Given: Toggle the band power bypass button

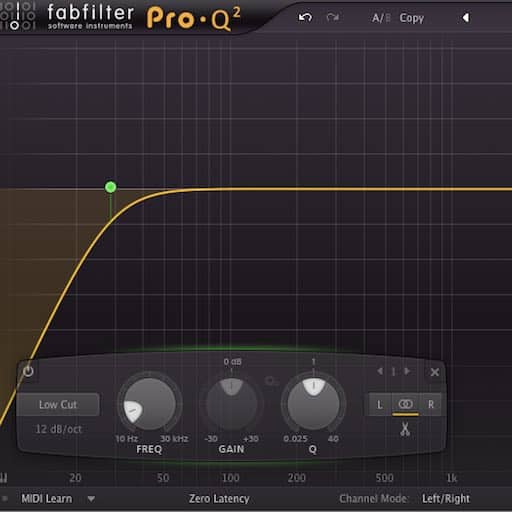Looking at the screenshot, I should pyautogui.click(x=28, y=371).
